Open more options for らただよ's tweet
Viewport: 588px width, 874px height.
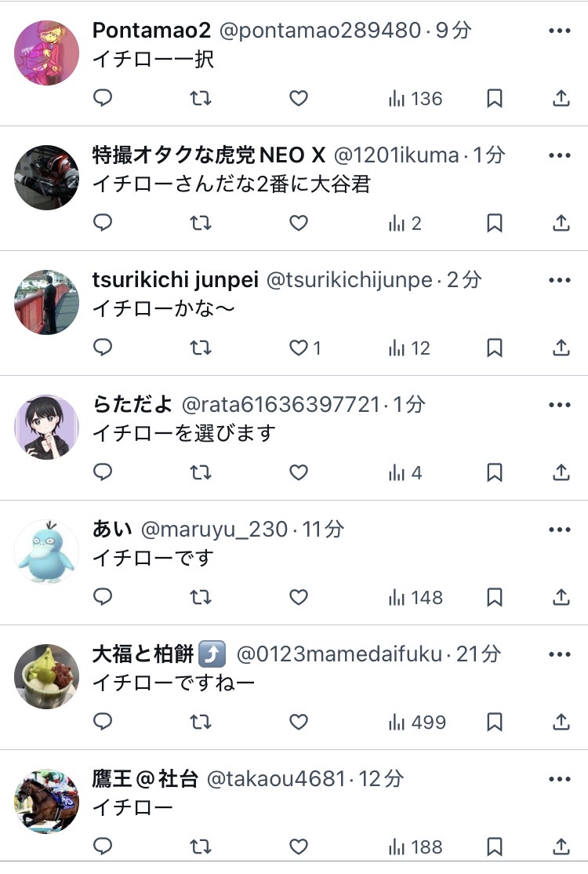(560, 406)
